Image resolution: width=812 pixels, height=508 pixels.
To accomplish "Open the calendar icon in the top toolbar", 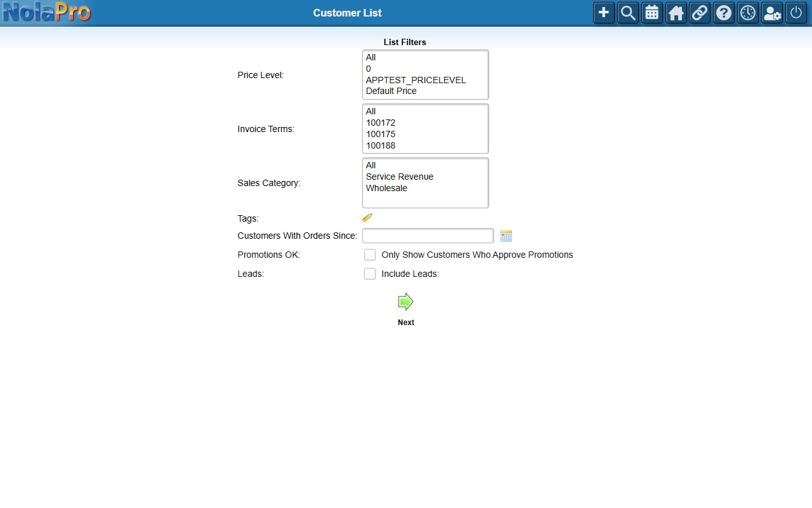I will pyautogui.click(x=652, y=13).
